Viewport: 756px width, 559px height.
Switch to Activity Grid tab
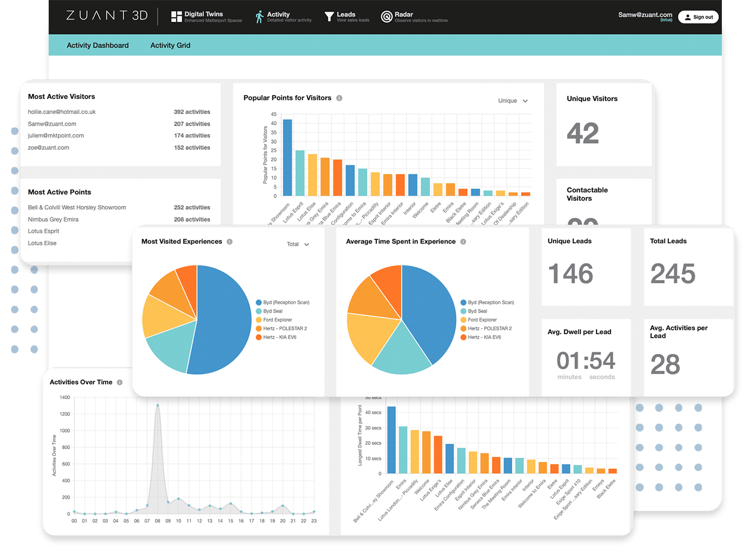[x=171, y=45]
